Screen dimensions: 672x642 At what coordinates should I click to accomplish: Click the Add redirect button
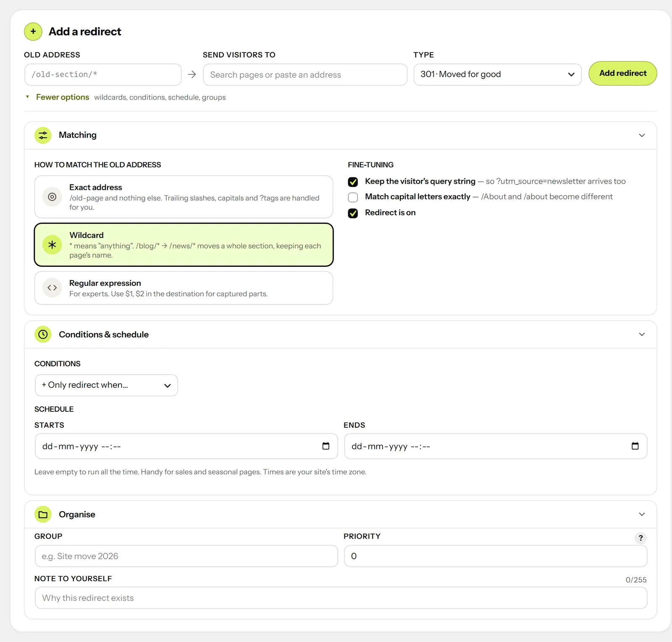(622, 74)
